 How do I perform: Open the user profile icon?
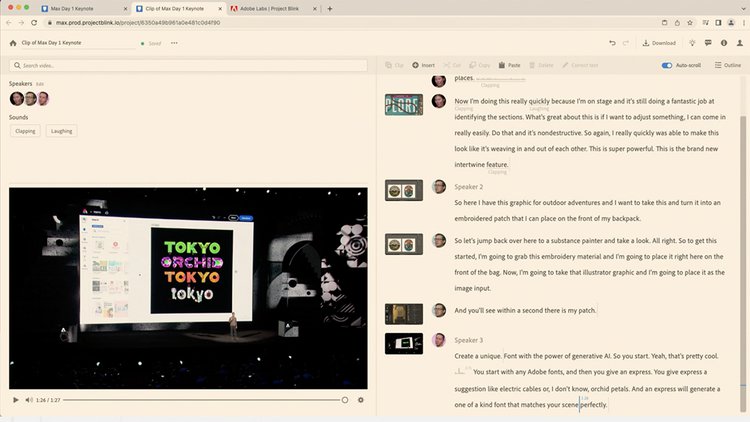coord(738,43)
